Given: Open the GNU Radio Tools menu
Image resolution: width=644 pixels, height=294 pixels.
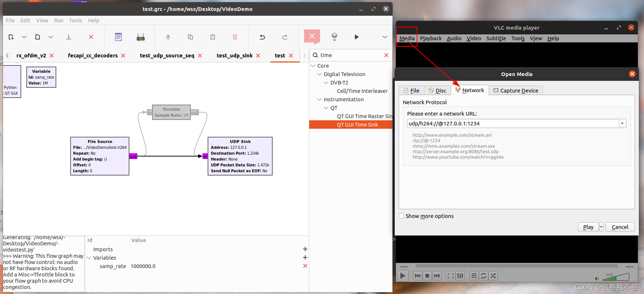Looking at the screenshot, I should coord(76,20).
